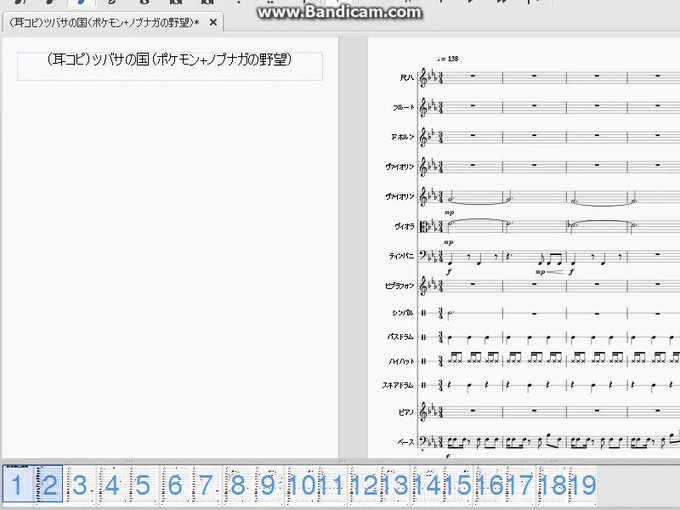Jump to page 18 in navigator
The width and height of the screenshot is (680, 510).
(x=552, y=484)
